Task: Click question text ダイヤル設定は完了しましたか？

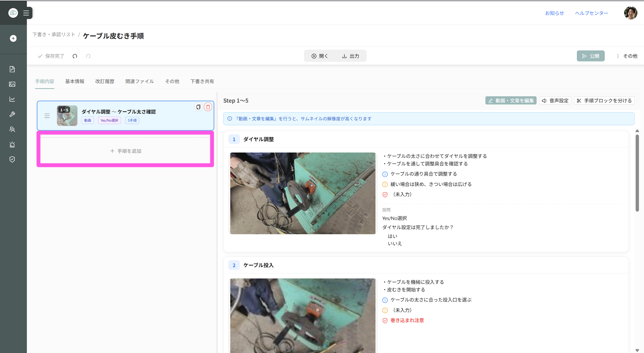Action: pos(418,227)
